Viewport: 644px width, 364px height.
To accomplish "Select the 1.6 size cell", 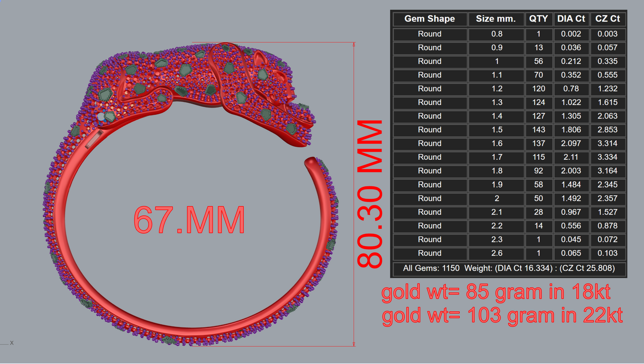I will click(x=496, y=144).
